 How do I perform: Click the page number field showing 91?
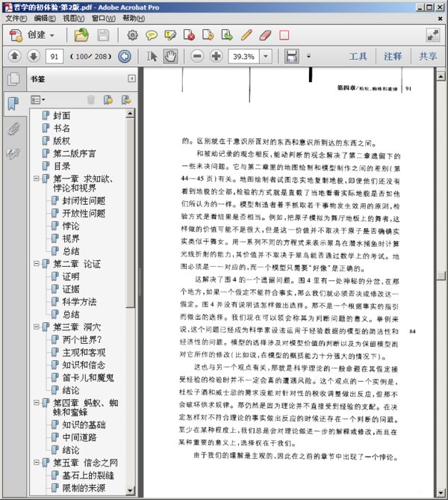[x=55, y=57]
